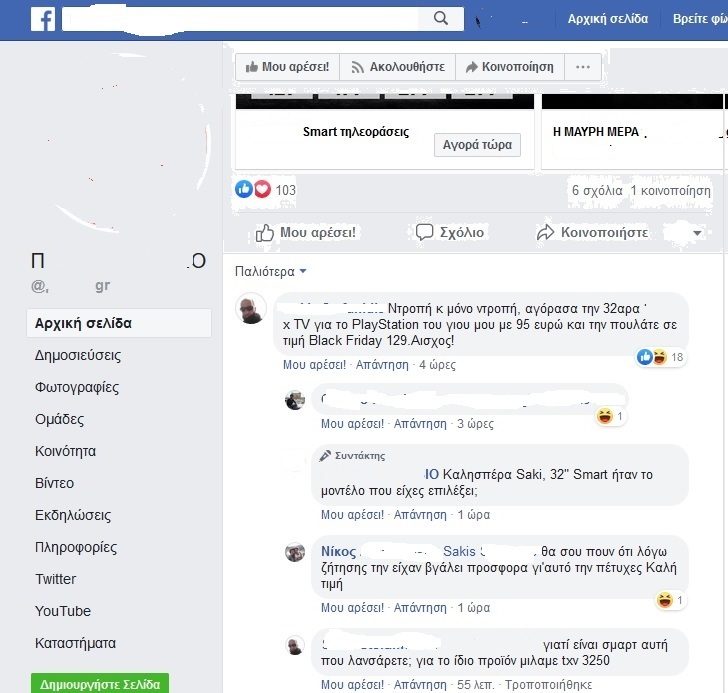This screenshot has width=728, height=693.
Task: Expand the Παλιότερα comment sort dropdown
Action: point(270,271)
